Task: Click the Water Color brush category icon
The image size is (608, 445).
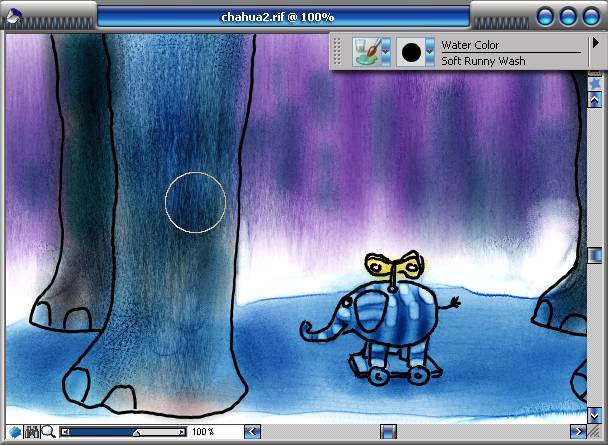Action: pyautogui.click(x=367, y=51)
